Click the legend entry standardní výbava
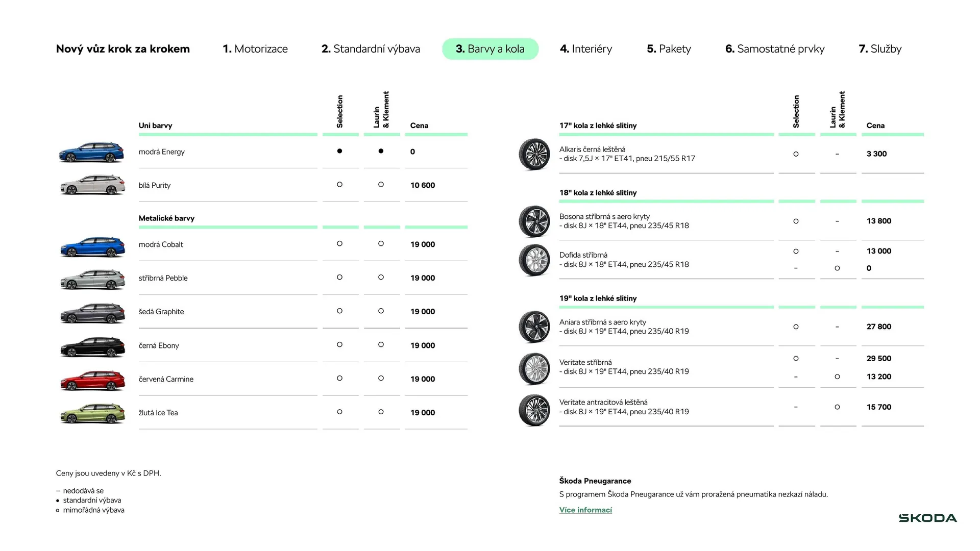980x551 pixels. click(x=92, y=500)
